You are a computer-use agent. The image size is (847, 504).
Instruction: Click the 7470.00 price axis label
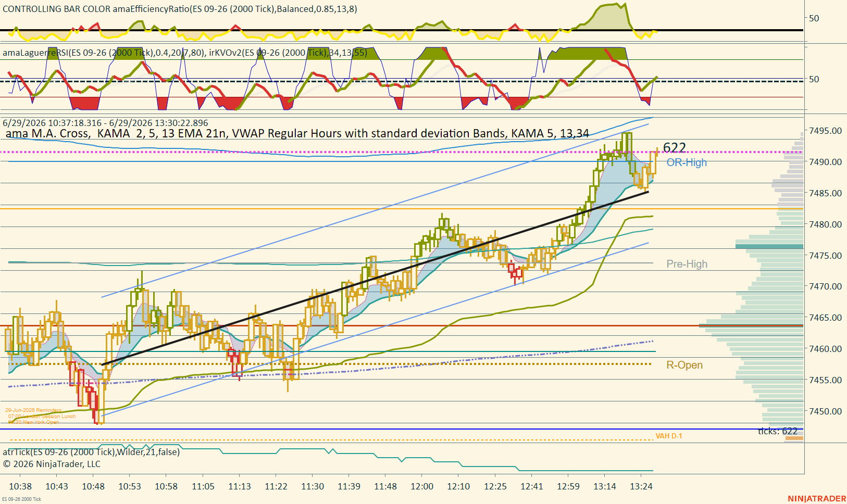point(825,286)
